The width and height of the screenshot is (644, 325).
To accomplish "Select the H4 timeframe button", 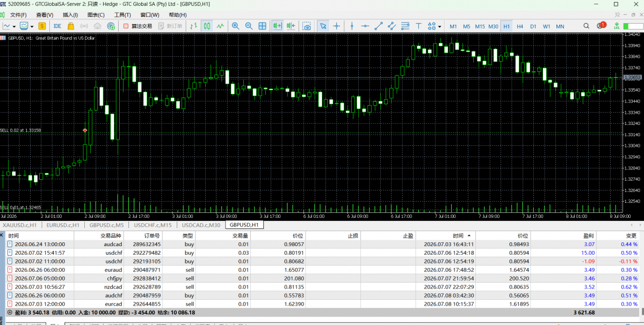I will coord(519,26).
